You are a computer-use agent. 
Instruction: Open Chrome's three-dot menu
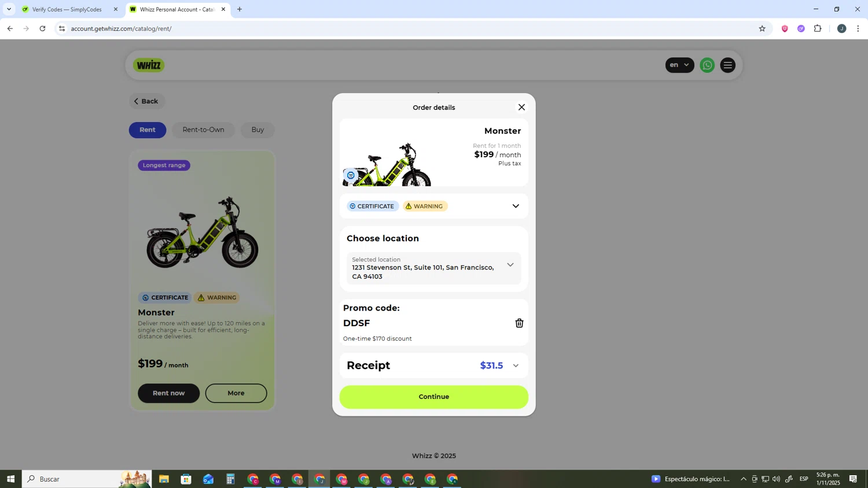pos(858,28)
